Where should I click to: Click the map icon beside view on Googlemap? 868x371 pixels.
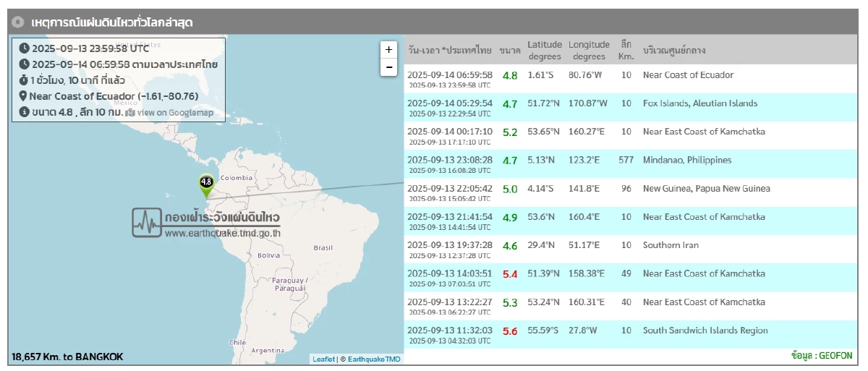pyautogui.click(x=130, y=113)
